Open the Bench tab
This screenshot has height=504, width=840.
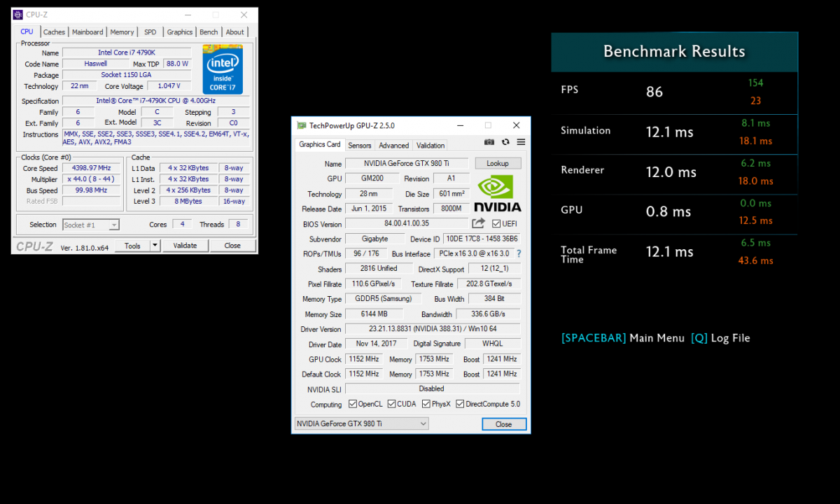pyautogui.click(x=209, y=32)
